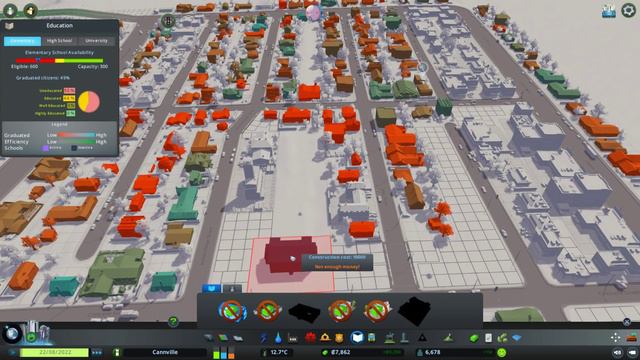Open the Natural Resources overlay icon

tap(502, 338)
